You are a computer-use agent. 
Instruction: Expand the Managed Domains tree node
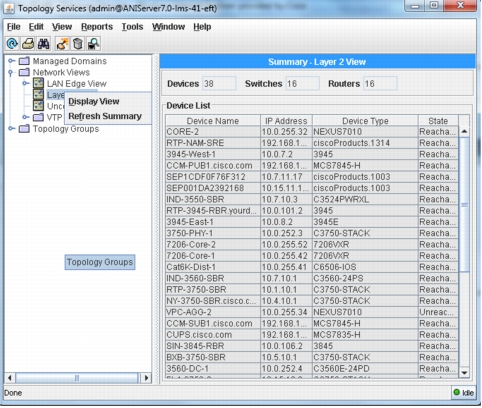[11, 61]
